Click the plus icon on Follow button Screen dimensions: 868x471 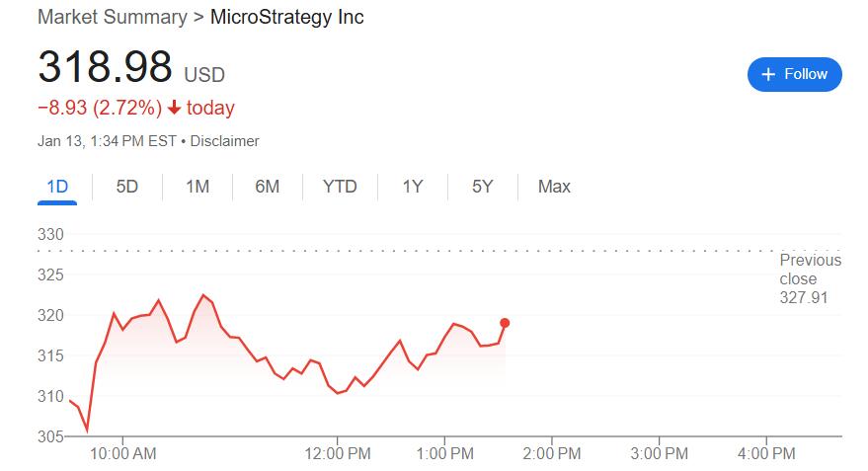(x=769, y=74)
